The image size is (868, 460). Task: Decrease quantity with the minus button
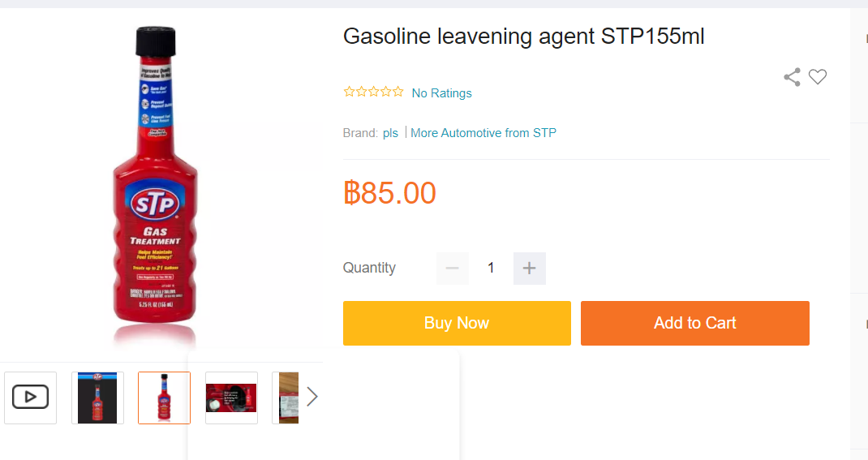(453, 269)
